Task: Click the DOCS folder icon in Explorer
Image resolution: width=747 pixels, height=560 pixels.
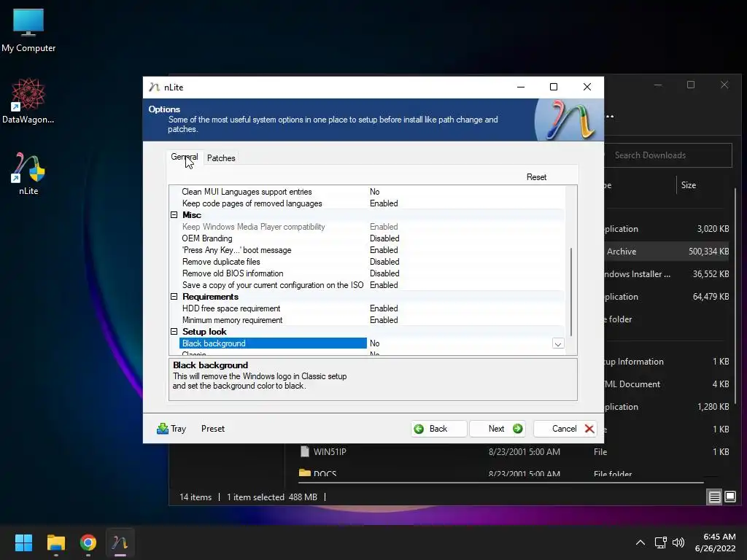Action: click(304, 472)
